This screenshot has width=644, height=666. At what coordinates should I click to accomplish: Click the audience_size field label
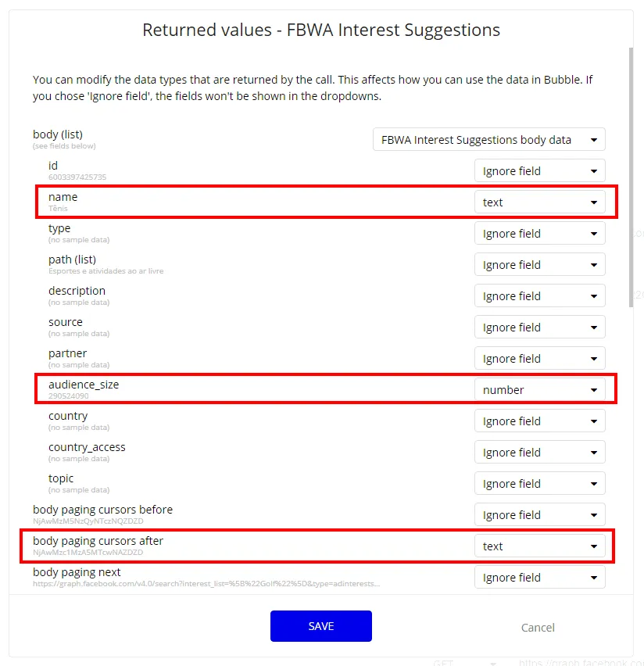coord(84,385)
